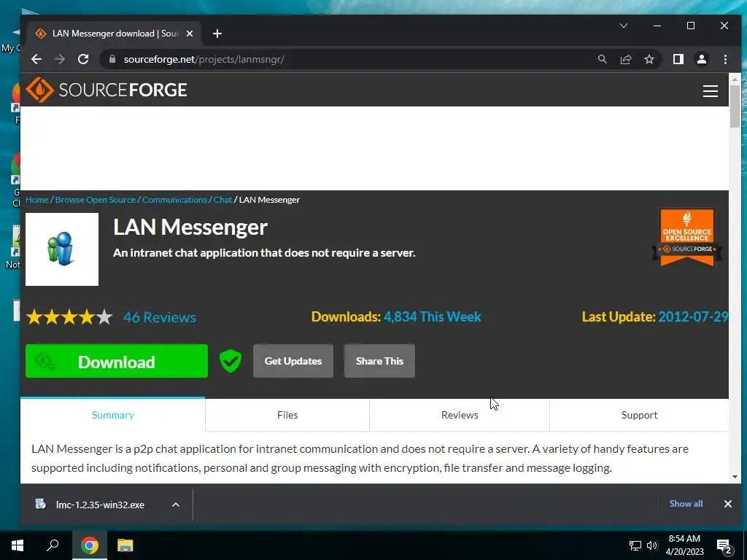Switch to the Reviews tab

point(460,415)
